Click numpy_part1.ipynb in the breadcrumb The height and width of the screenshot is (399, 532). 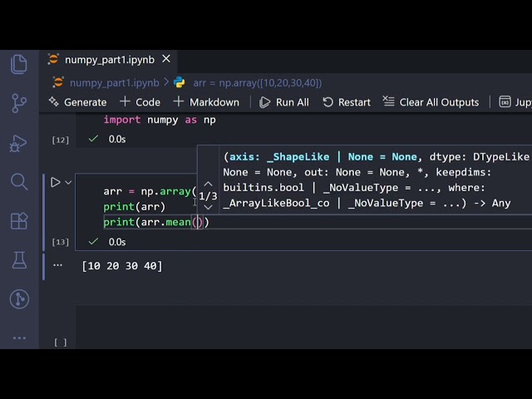[115, 83]
